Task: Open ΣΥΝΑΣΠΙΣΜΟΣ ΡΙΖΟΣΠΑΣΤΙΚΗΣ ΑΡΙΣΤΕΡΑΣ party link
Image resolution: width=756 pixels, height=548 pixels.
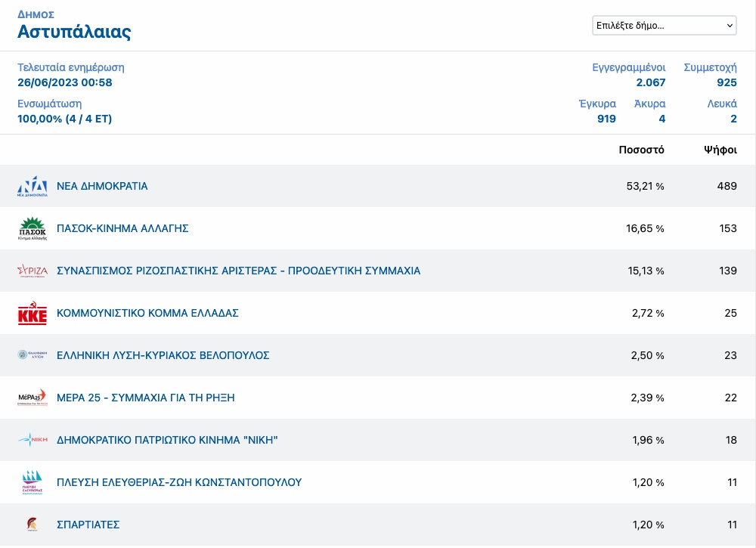Action: click(x=239, y=271)
